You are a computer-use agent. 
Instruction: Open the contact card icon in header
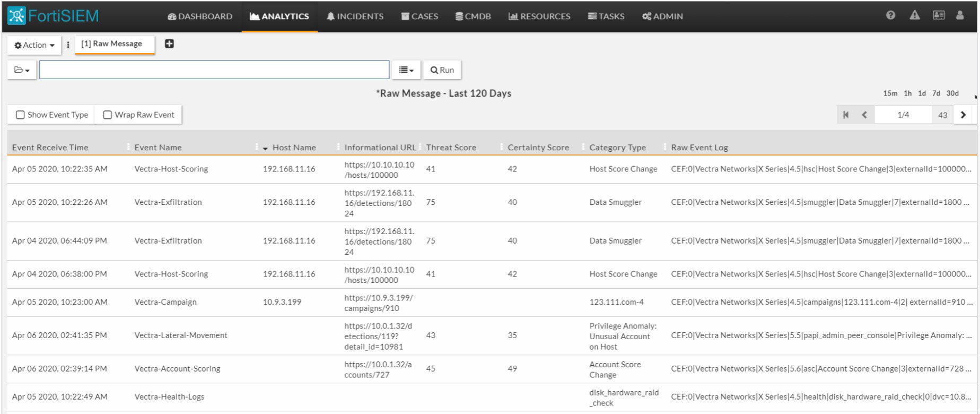pos(939,15)
